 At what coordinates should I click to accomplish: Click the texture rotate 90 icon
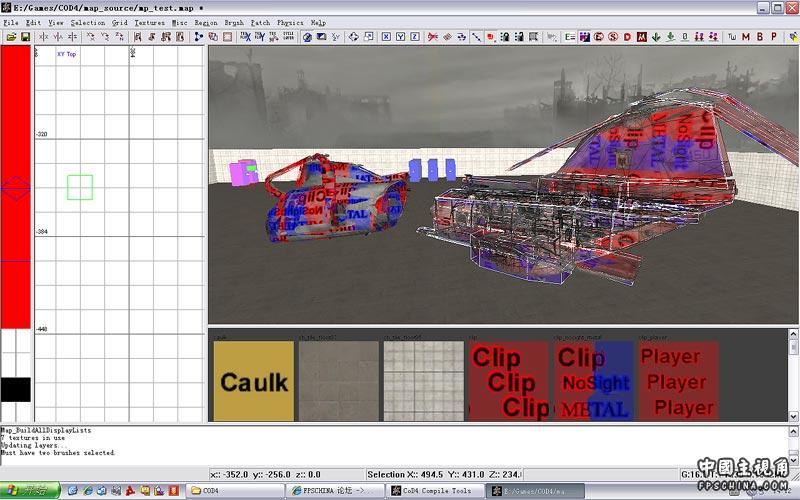(274, 37)
